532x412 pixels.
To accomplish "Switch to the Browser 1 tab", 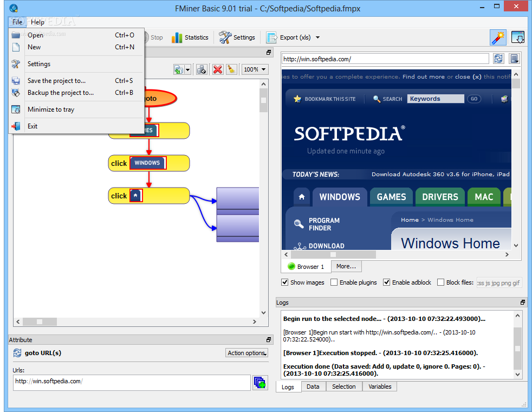I will (306, 266).
